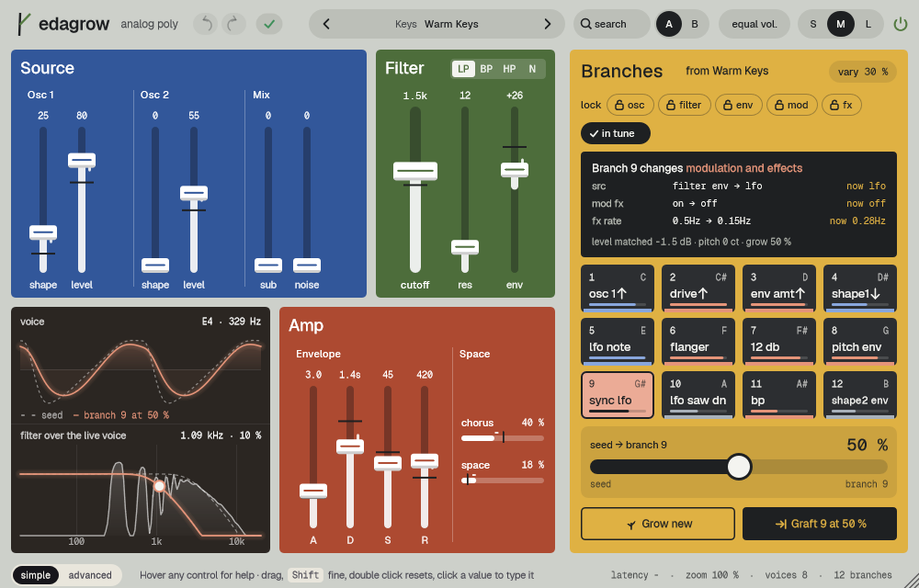The height and width of the screenshot is (588, 919).
Task: Toggle the mod lock
Action: pyautogui.click(x=792, y=105)
